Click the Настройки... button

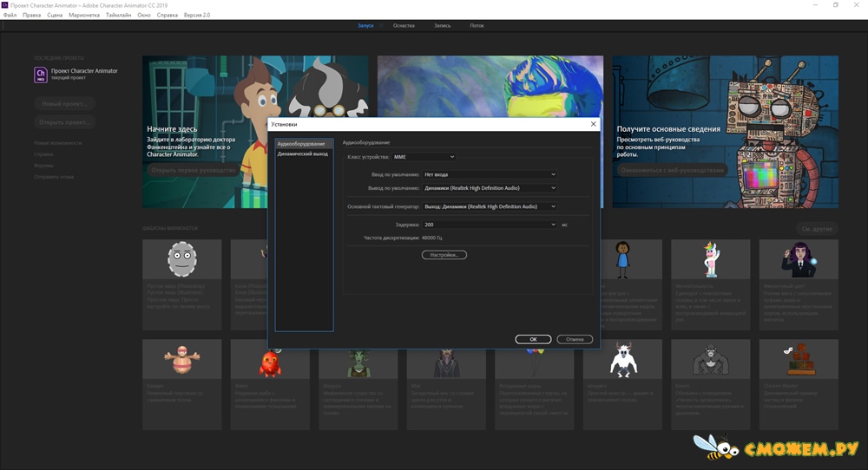click(444, 255)
